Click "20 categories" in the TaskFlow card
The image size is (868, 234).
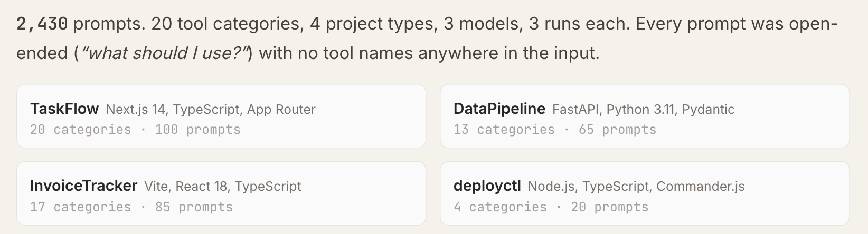click(x=80, y=130)
